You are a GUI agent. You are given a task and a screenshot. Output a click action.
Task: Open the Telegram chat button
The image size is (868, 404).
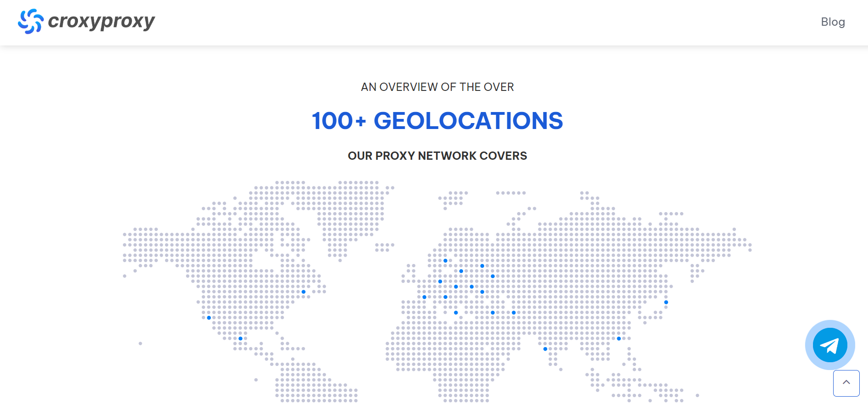click(x=830, y=345)
